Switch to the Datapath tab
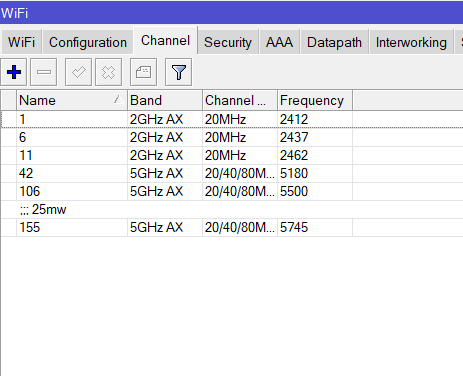Image resolution: width=463 pixels, height=376 pixels. tap(334, 42)
